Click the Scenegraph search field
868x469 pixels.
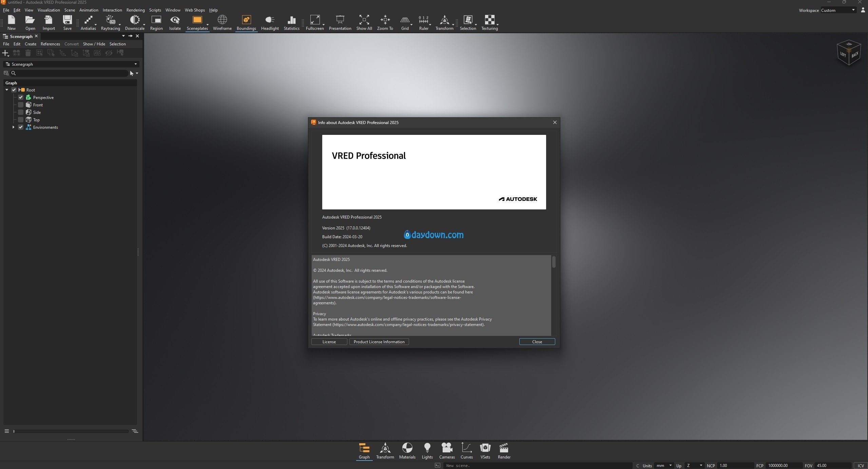(x=71, y=73)
